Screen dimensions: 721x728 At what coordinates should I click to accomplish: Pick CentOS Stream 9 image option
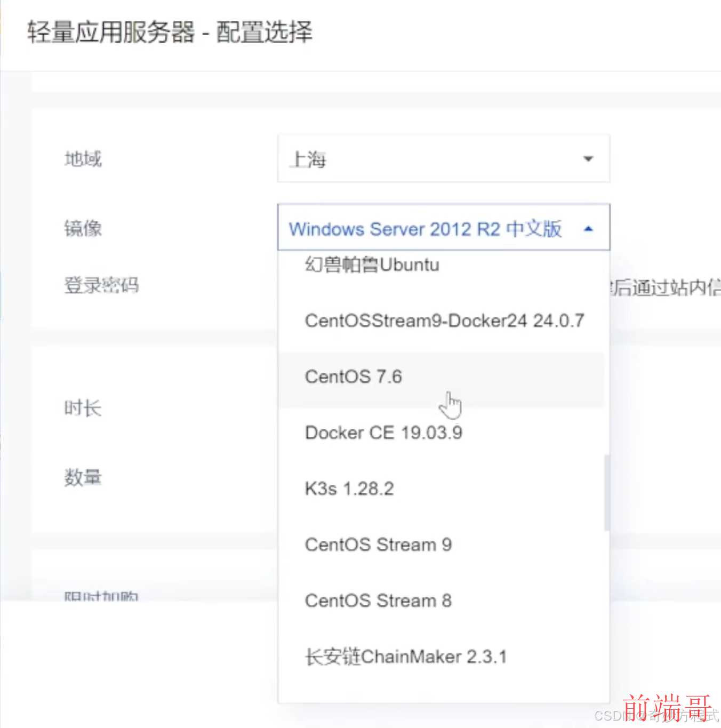[441, 545]
